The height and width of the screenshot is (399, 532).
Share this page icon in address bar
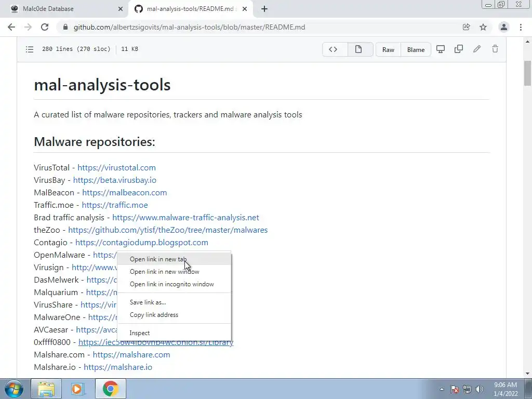click(x=466, y=27)
